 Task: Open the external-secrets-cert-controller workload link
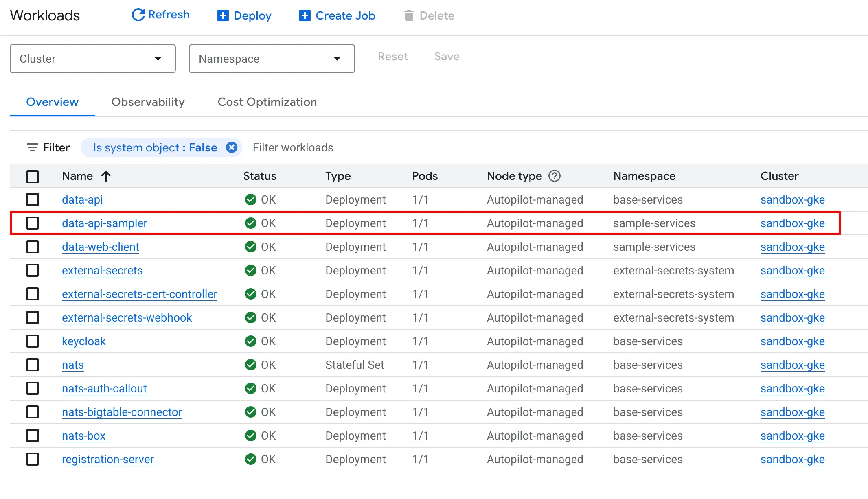(x=140, y=294)
